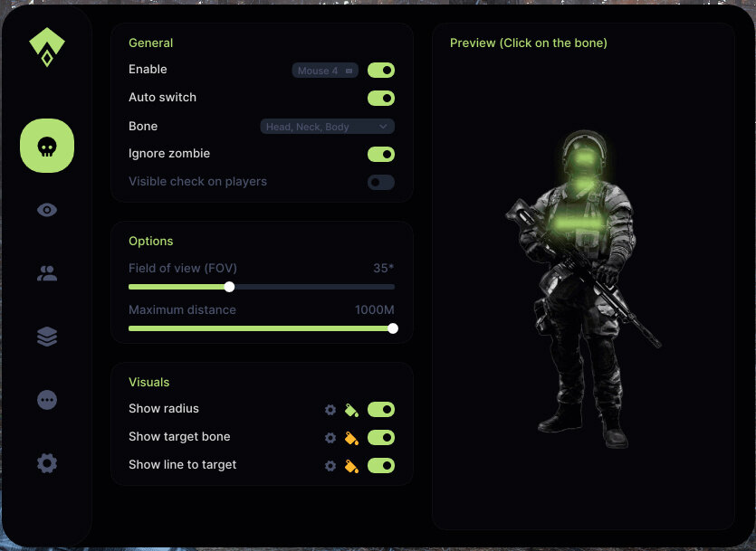Image resolution: width=756 pixels, height=551 pixels.
Task: Toggle the Auto switch option
Action: (x=380, y=98)
